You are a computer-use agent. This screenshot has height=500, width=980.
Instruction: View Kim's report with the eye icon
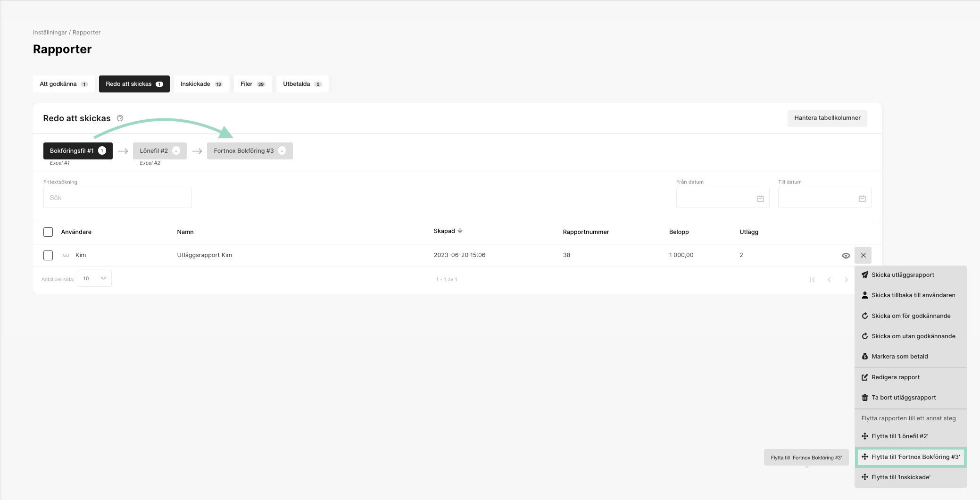coord(846,256)
